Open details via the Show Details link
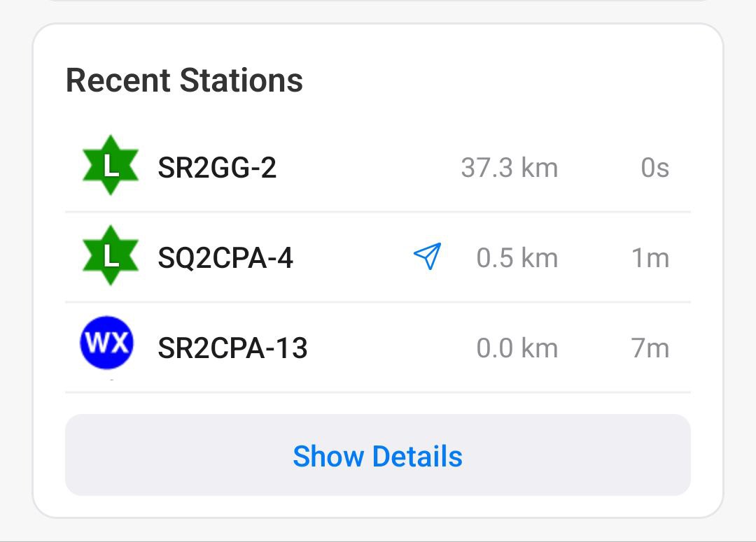The width and height of the screenshot is (756, 542). pos(378,456)
